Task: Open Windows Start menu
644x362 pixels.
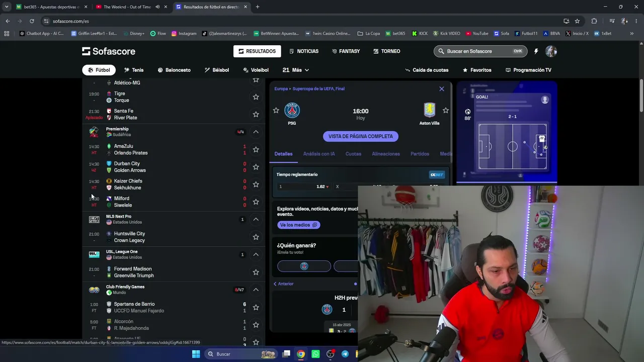Action: [196, 354]
